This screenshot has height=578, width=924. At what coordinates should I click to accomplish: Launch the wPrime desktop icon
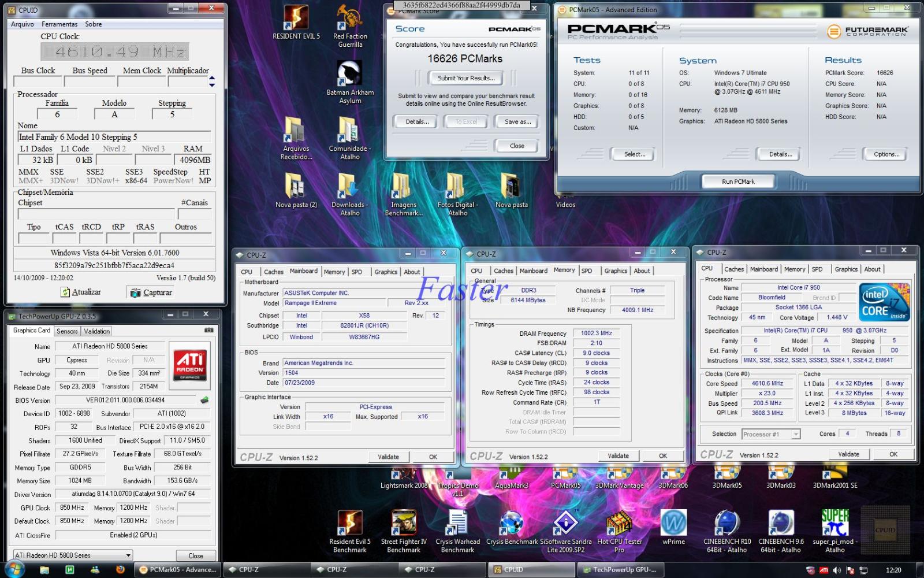pyautogui.click(x=673, y=528)
